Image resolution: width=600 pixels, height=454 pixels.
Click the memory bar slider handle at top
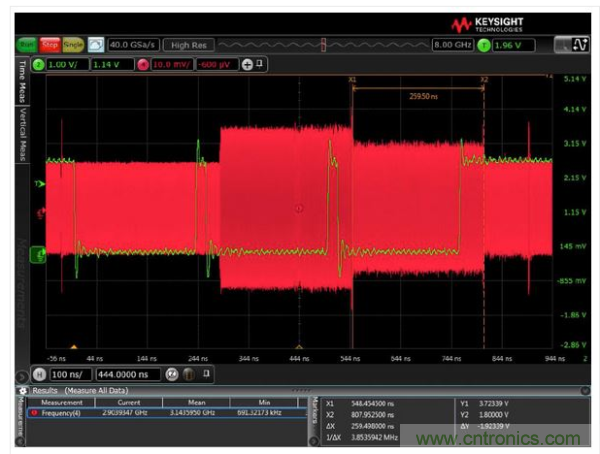point(323,45)
